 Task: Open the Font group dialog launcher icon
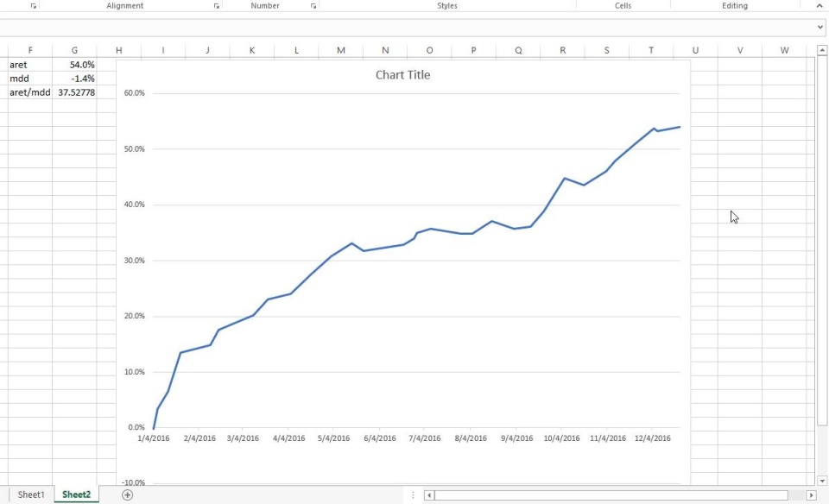pyautogui.click(x=34, y=6)
